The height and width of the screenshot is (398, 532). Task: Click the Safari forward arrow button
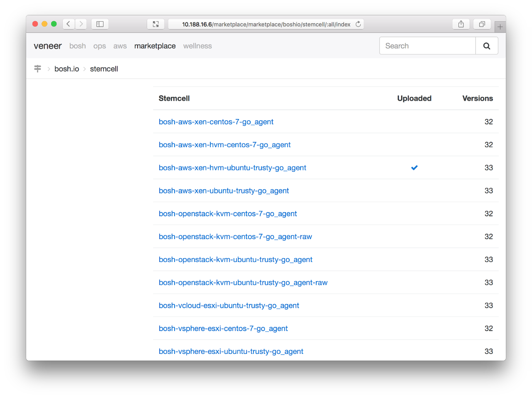81,24
